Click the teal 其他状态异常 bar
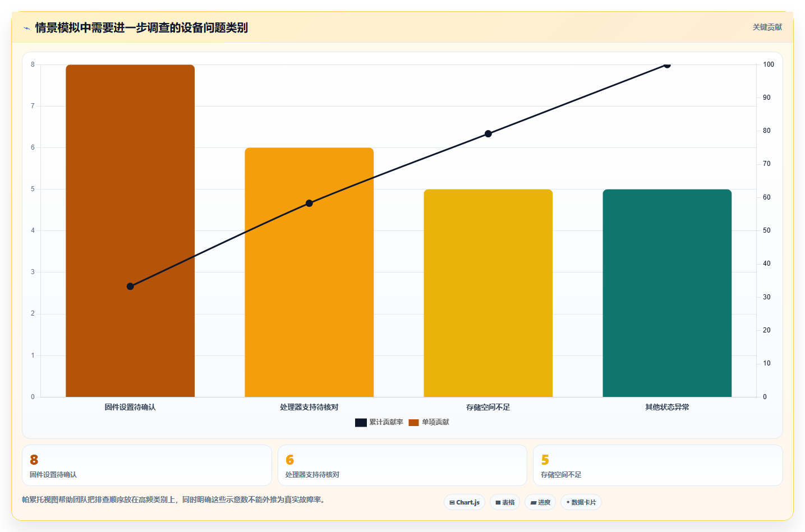805x532 pixels. tap(667, 293)
